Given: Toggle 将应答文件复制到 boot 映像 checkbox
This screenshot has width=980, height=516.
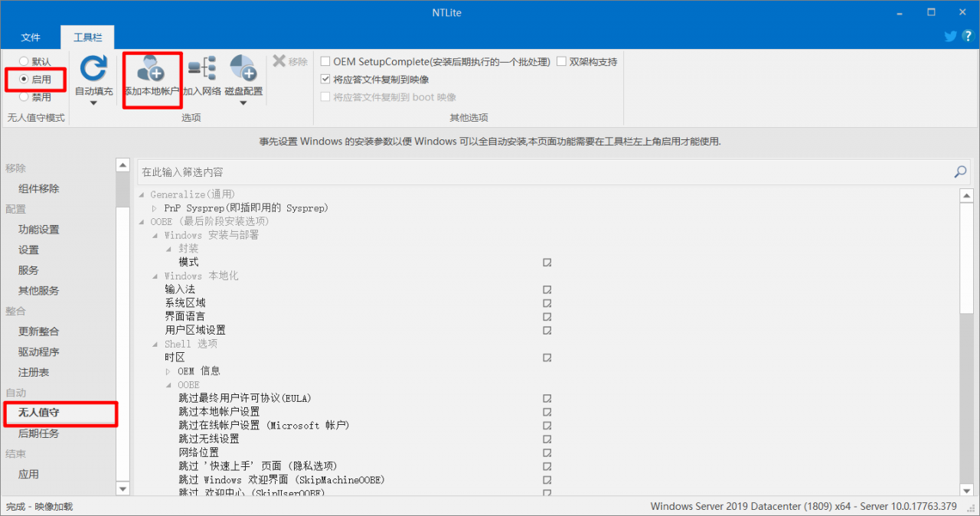Looking at the screenshot, I should pyautogui.click(x=326, y=97).
